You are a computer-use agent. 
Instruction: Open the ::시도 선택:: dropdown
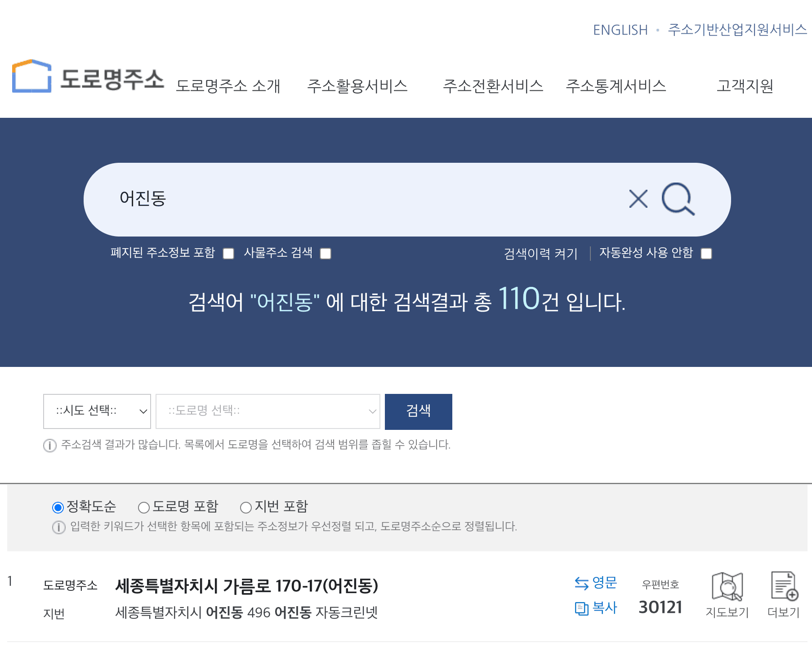pyautogui.click(x=97, y=411)
